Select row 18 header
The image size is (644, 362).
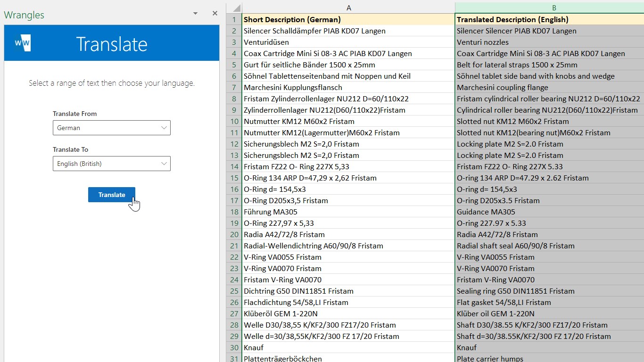234,212
